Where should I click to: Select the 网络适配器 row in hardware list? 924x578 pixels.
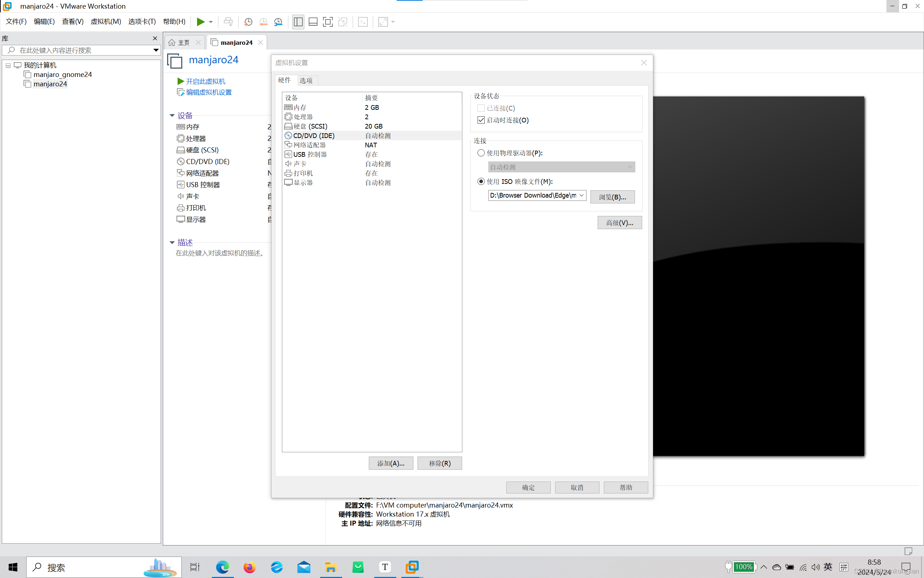pyautogui.click(x=372, y=145)
